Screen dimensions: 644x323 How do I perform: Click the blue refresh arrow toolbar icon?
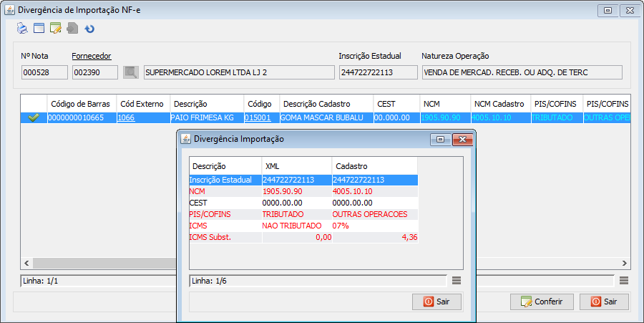[x=89, y=29]
